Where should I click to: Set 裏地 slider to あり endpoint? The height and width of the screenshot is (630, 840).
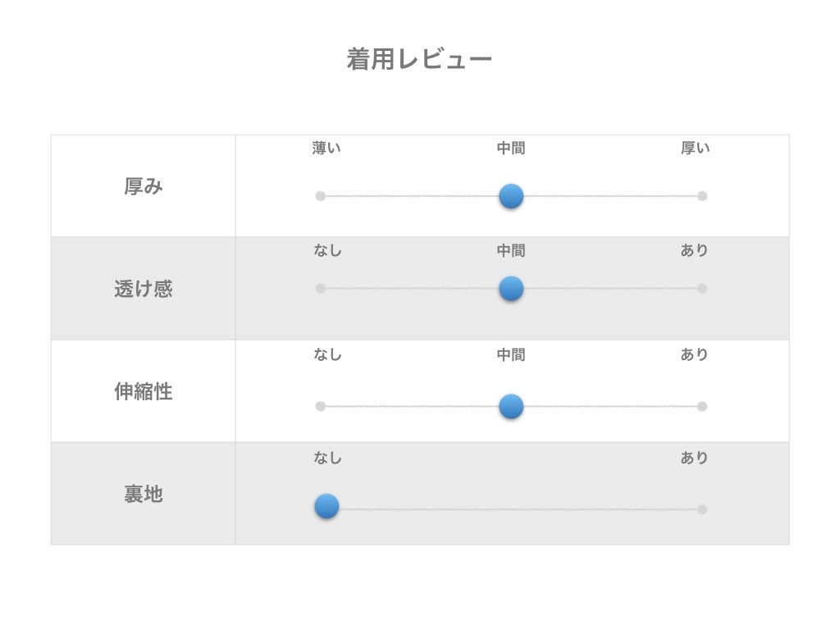(702, 509)
